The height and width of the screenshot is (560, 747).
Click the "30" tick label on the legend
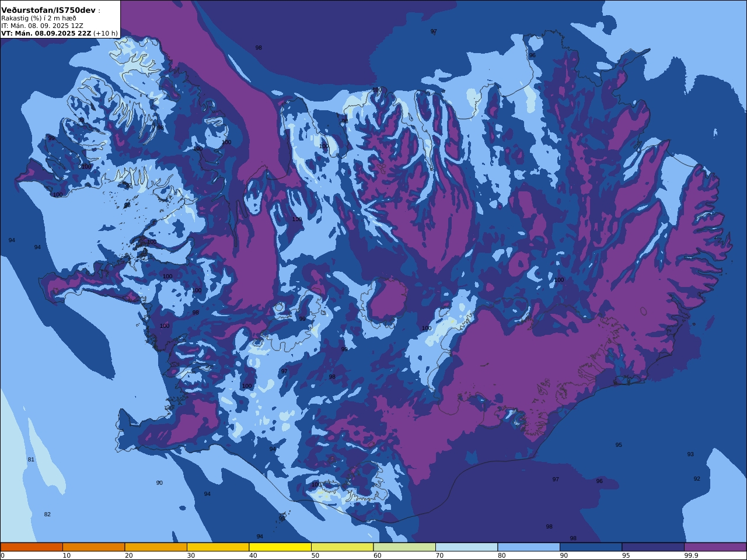tap(191, 555)
